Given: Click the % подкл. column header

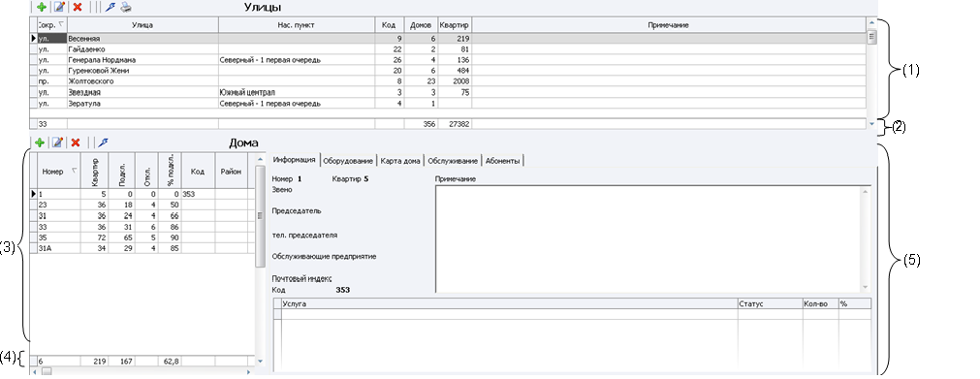Looking at the screenshot, I should click(170, 171).
